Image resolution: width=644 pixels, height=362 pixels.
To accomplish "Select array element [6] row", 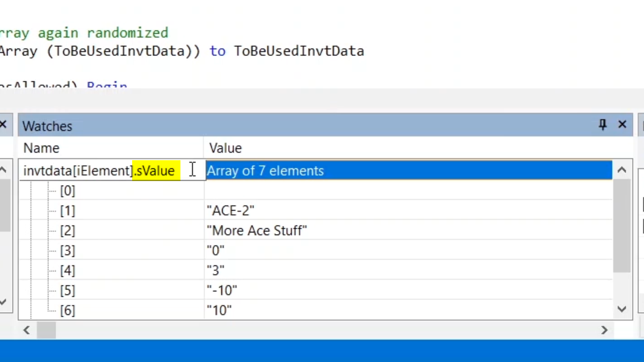I will tap(67, 310).
